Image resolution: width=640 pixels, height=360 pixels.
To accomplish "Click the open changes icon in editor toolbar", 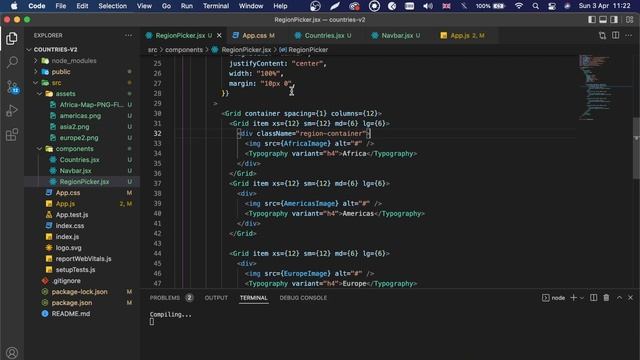I will pos(602,36).
